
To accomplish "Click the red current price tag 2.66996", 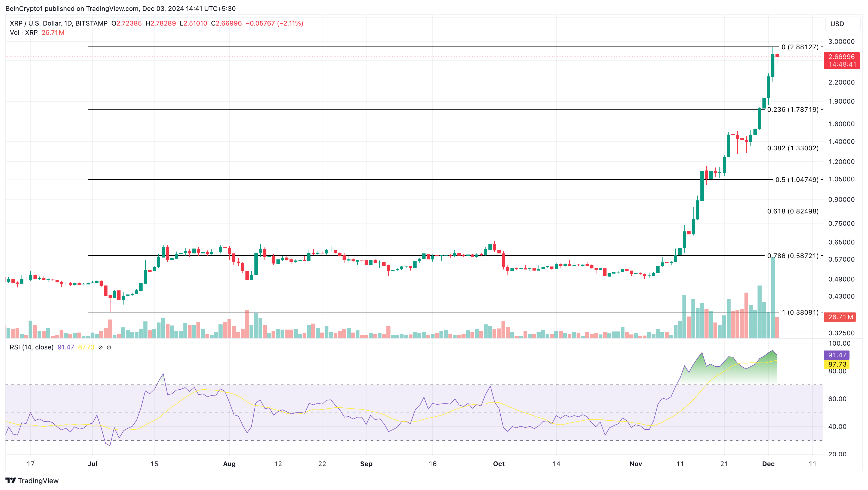I will click(841, 57).
